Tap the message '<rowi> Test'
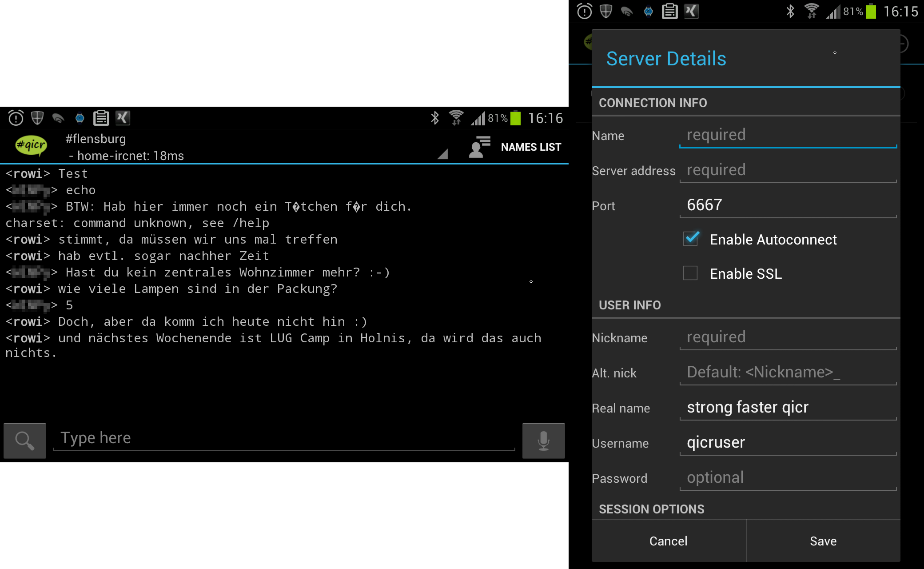The width and height of the screenshot is (924, 569). click(x=47, y=174)
